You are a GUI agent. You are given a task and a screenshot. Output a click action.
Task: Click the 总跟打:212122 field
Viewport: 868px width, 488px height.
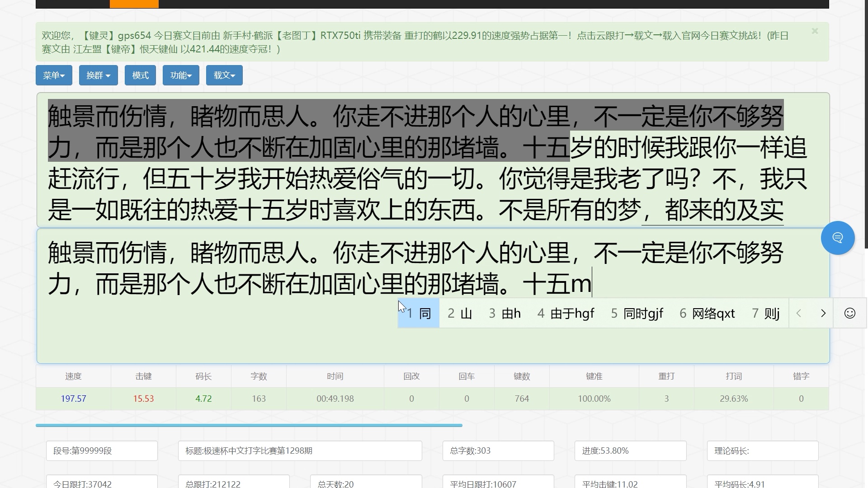234,482
